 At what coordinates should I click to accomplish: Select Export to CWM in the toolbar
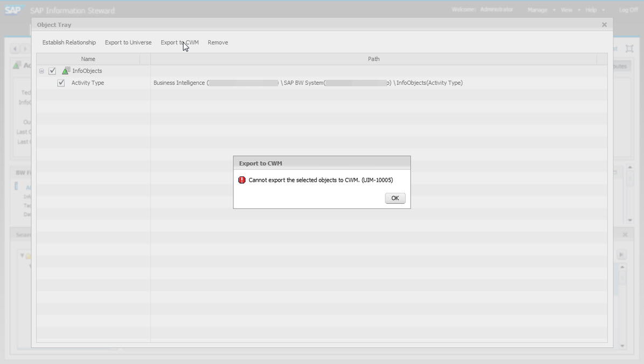[179, 42]
